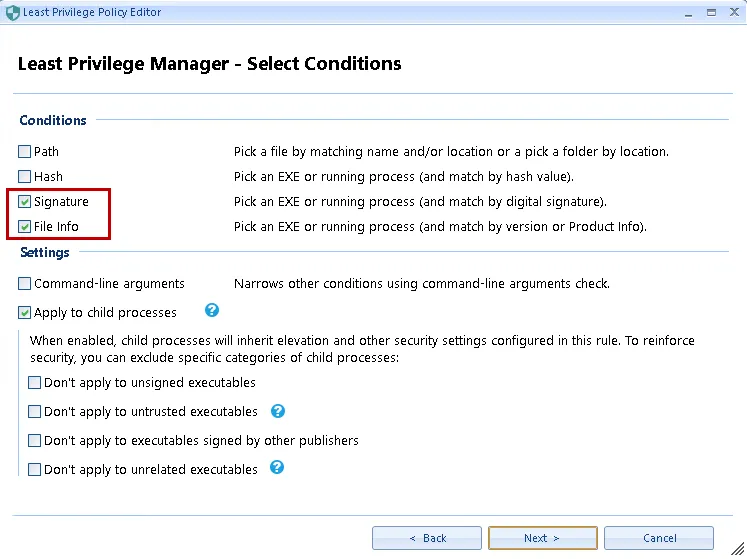Proceed with the Next button
The height and width of the screenshot is (559, 747).
click(542, 538)
